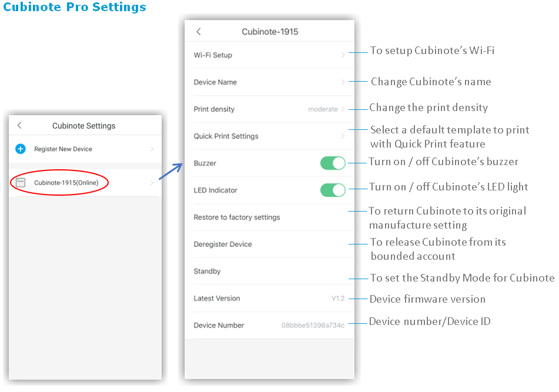The height and width of the screenshot is (392, 559).
Task: Expand the Register New Device chevron
Action: [x=152, y=149]
